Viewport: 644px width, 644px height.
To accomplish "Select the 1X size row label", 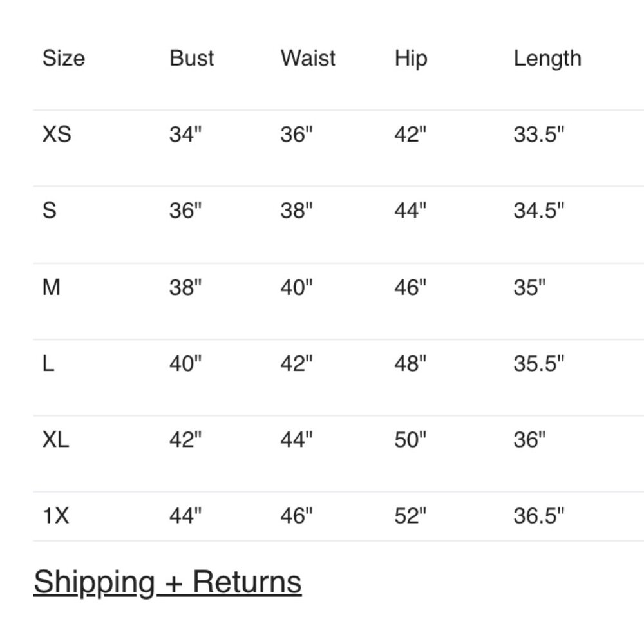I will point(55,515).
